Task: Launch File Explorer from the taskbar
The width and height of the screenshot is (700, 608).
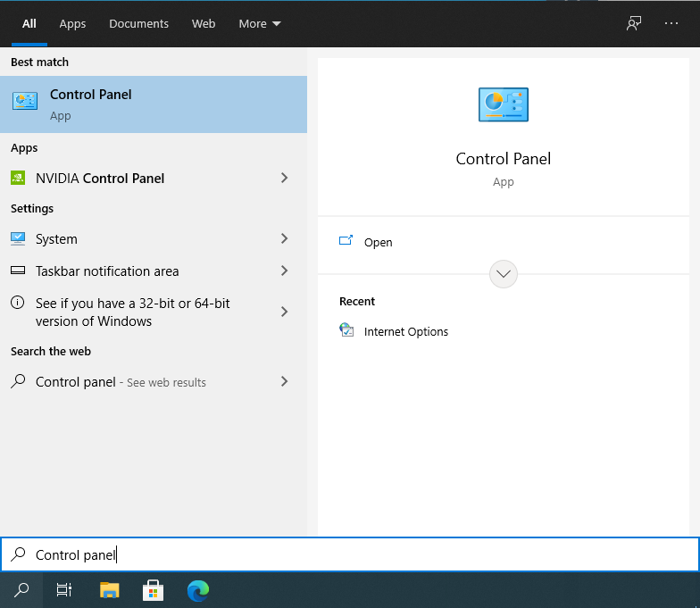Action: click(x=109, y=590)
